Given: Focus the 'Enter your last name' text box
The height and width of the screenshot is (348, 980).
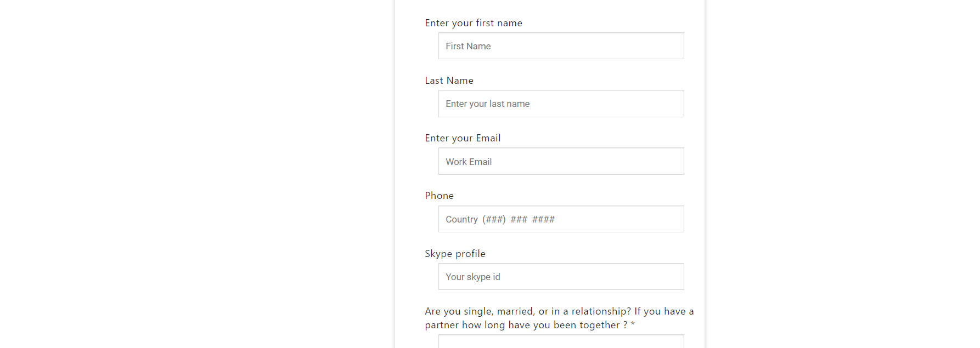Looking at the screenshot, I should (x=561, y=104).
